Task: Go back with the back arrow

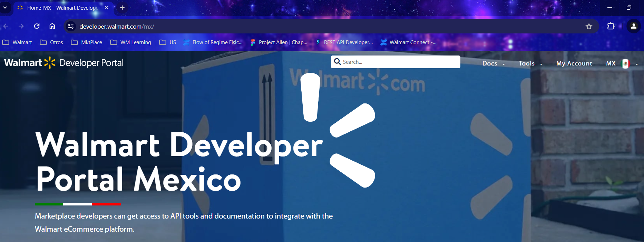Action: (6, 26)
